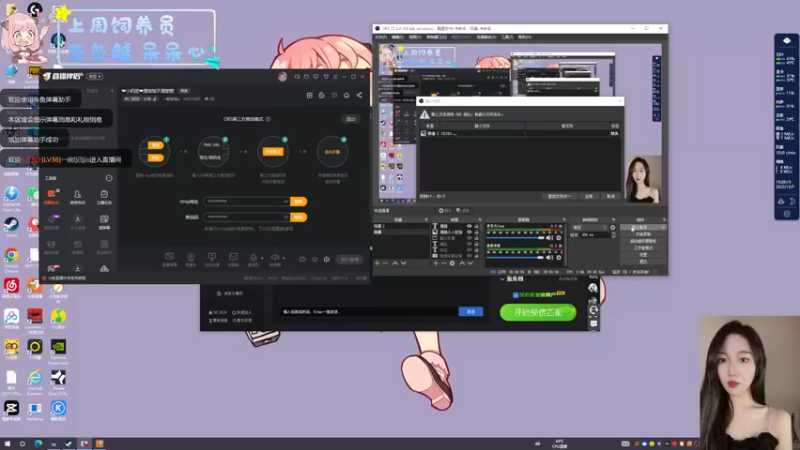Open the person-shaped tool icon in companion toolbox
This screenshot has width=800, height=450.
coord(78,196)
